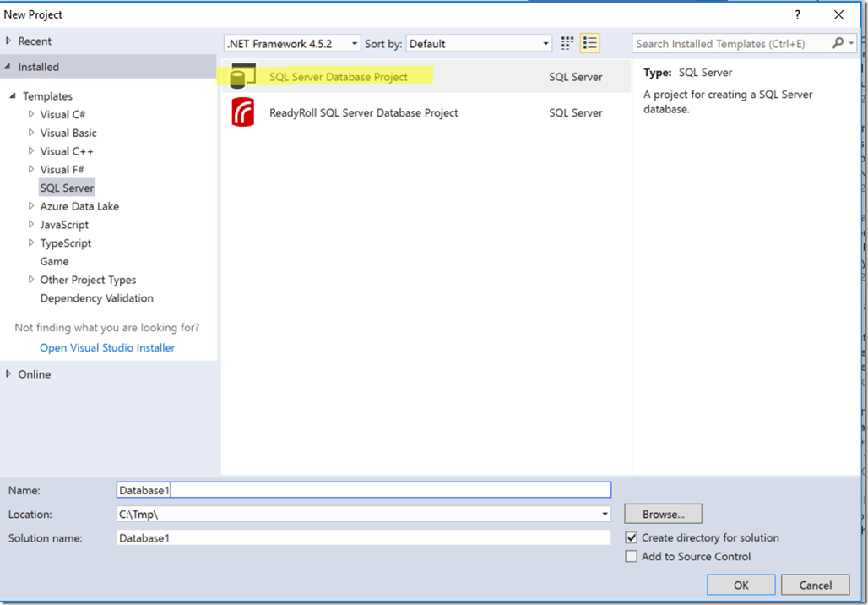Viewport: 868px width, 605px height.
Task: Expand the JavaScript node
Action: click(31, 225)
